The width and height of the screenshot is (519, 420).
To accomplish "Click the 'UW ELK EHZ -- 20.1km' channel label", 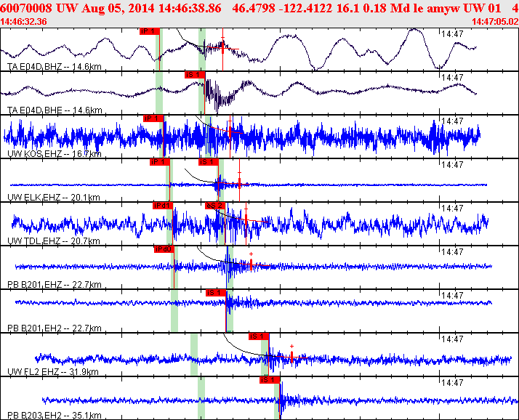I will pos(54,198).
